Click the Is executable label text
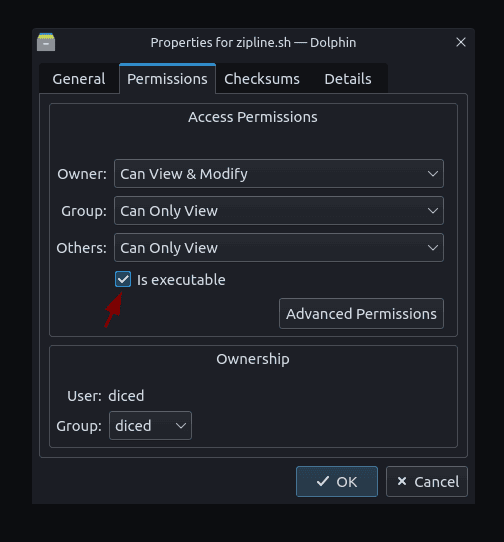This screenshot has width=504, height=542. click(x=181, y=280)
